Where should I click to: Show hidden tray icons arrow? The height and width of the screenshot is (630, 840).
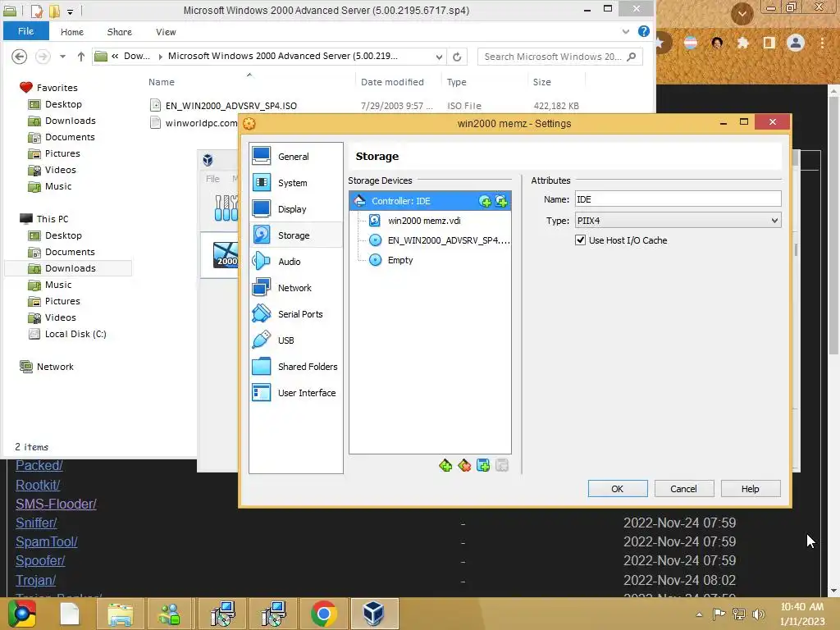point(699,614)
